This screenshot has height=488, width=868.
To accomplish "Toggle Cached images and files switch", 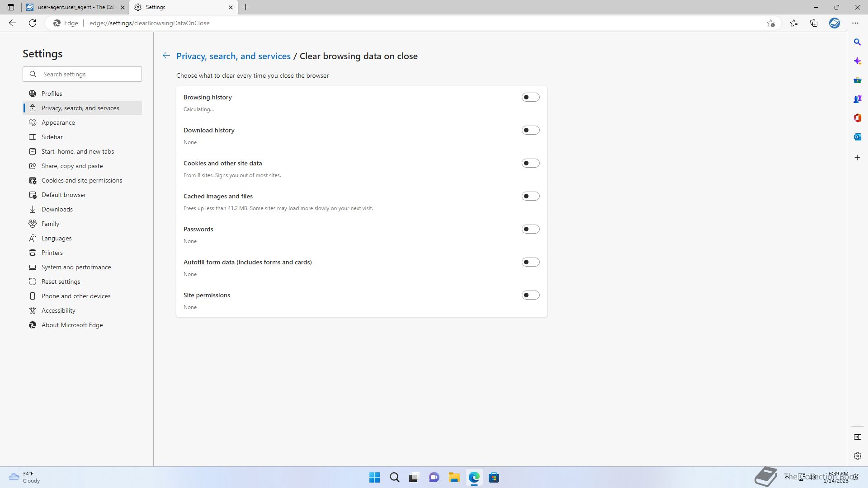I will click(x=530, y=196).
